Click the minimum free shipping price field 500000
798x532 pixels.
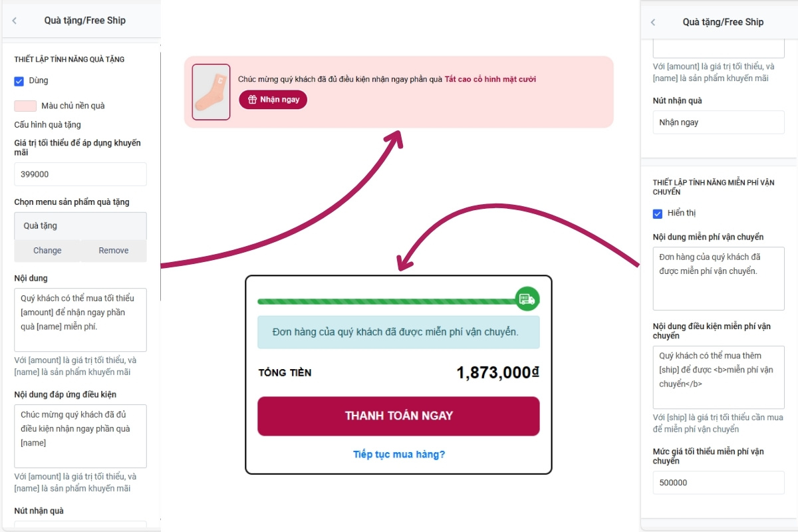point(718,483)
